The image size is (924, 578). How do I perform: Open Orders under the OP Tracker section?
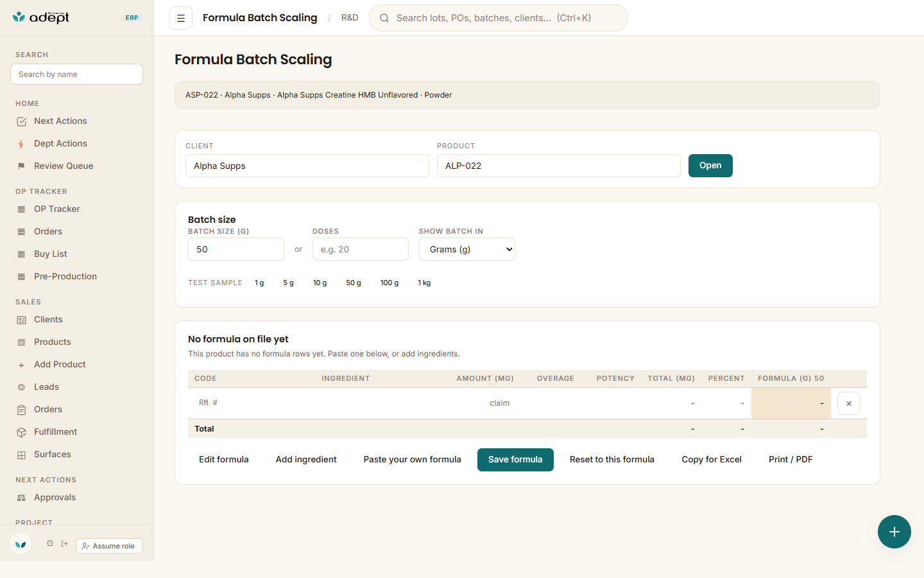48,231
